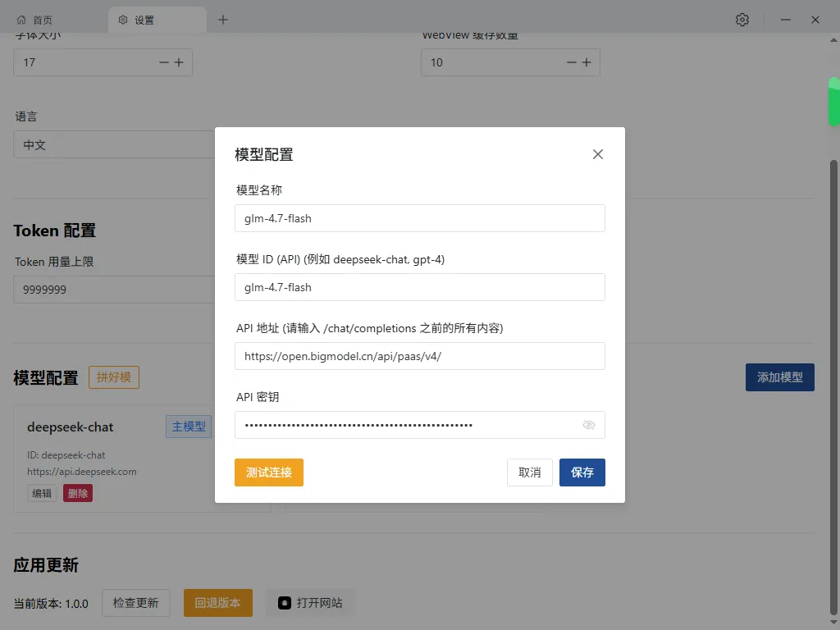The image size is (840, 630).
Task: Roll back version using 回退版本
Action: (x=217, y=602)
